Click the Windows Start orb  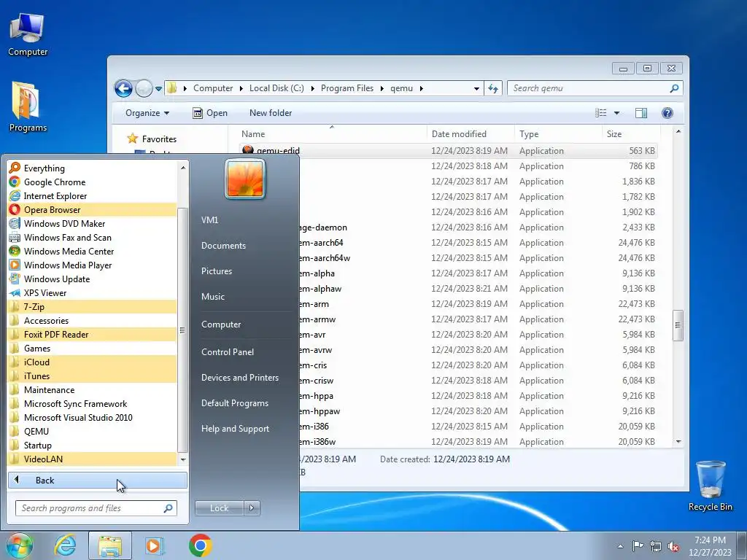[x=20, y=545]
